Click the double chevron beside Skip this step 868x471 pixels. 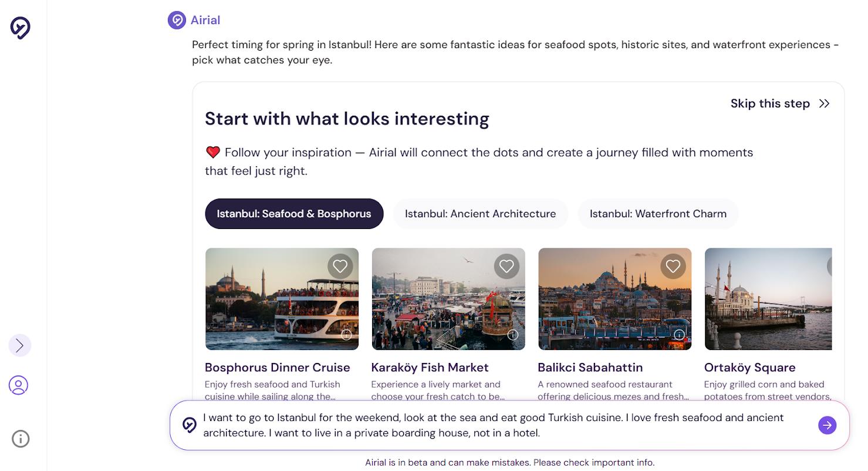point(825,104)
